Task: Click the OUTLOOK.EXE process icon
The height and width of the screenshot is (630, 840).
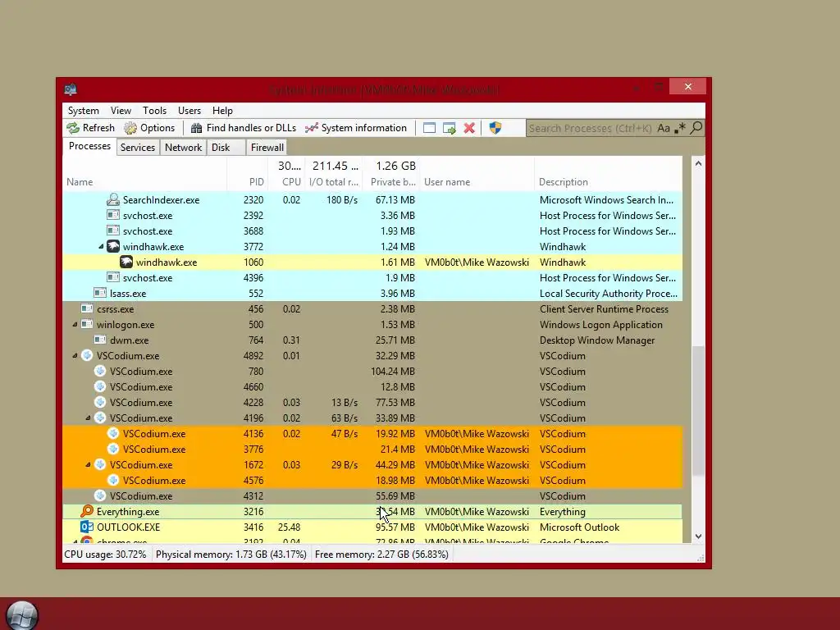Action: (87, 527)
